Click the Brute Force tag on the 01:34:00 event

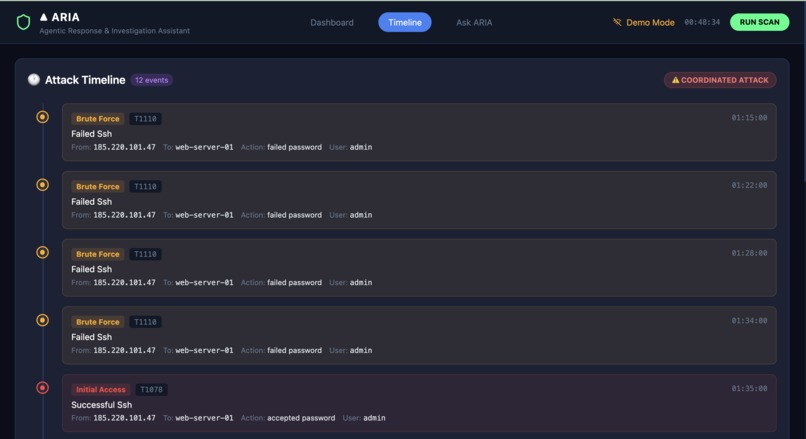[x=98, y=322]
